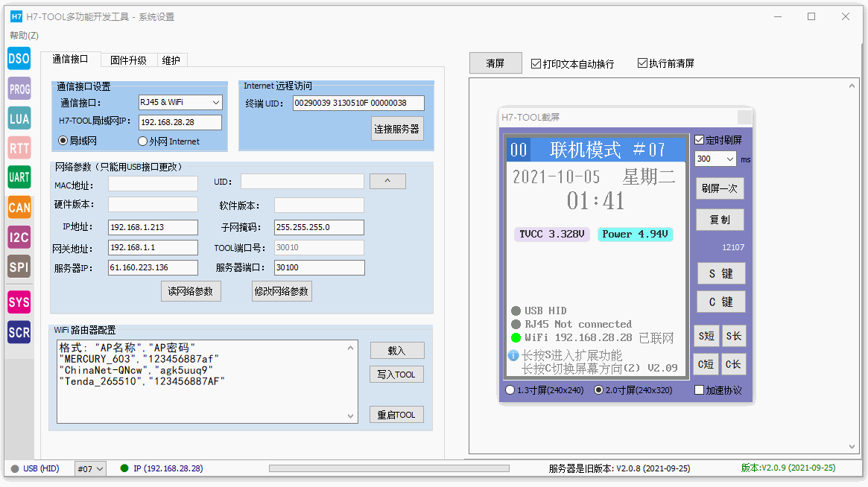Click 写入TOOL button
This screenshot has width=868, height=487.
point(396,375)
